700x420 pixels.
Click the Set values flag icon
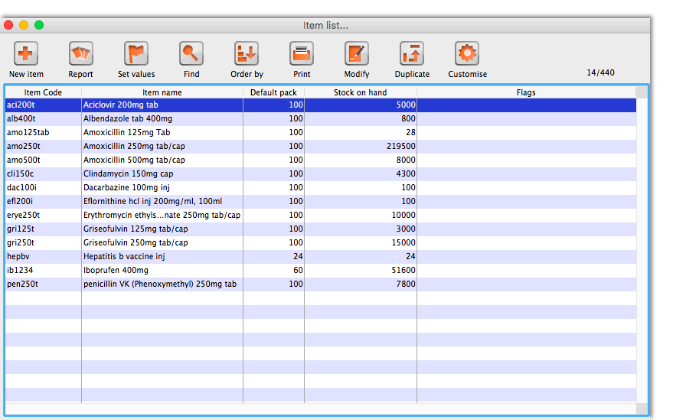click(x=136, y=54)
